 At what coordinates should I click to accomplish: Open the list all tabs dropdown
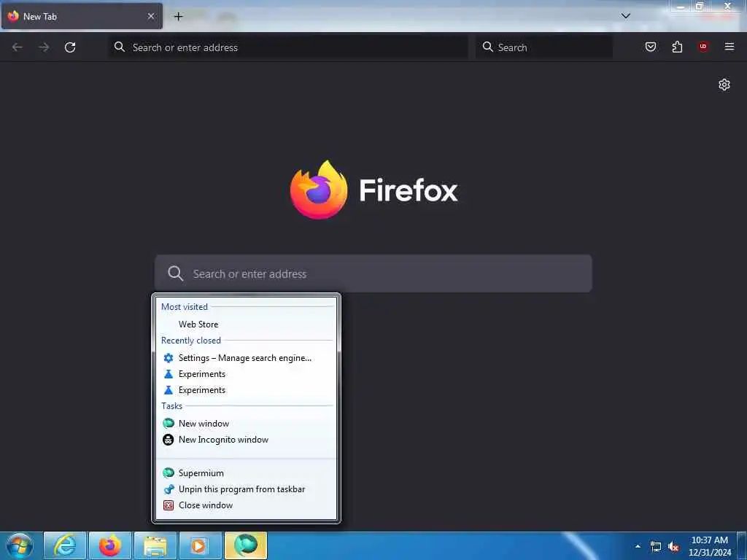coord(626,16)
